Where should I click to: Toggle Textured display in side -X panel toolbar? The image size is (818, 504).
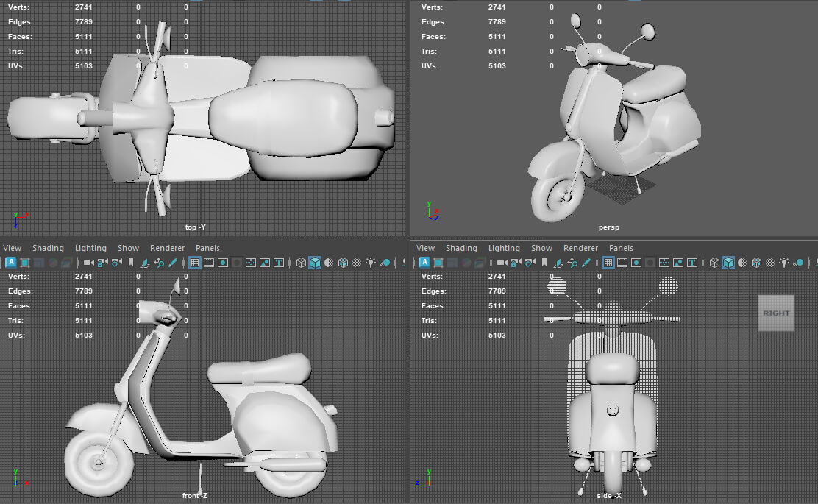click(x=770, y=263)
